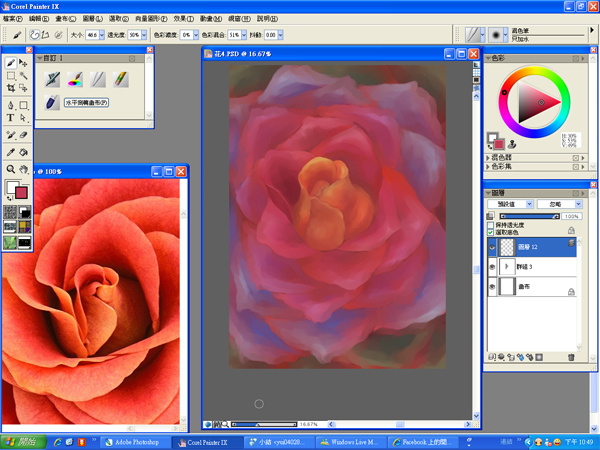Choose the Paint Bucket tool

23,152
